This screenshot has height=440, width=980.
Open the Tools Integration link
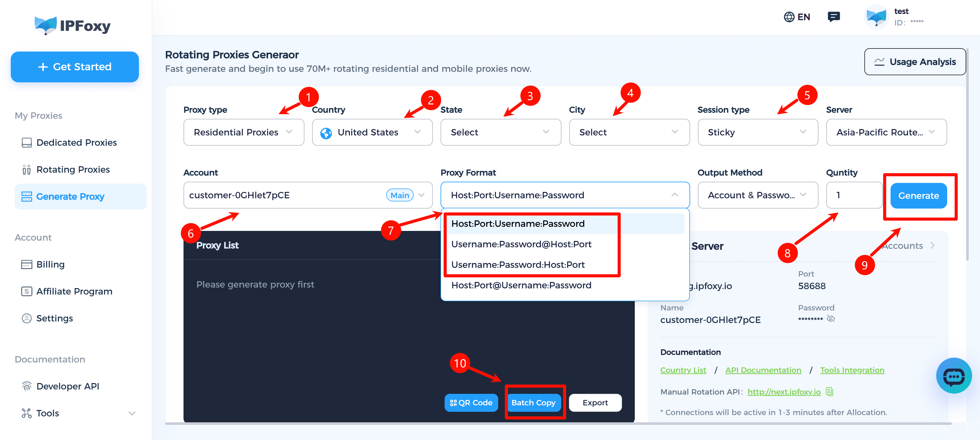click(852, 370)
